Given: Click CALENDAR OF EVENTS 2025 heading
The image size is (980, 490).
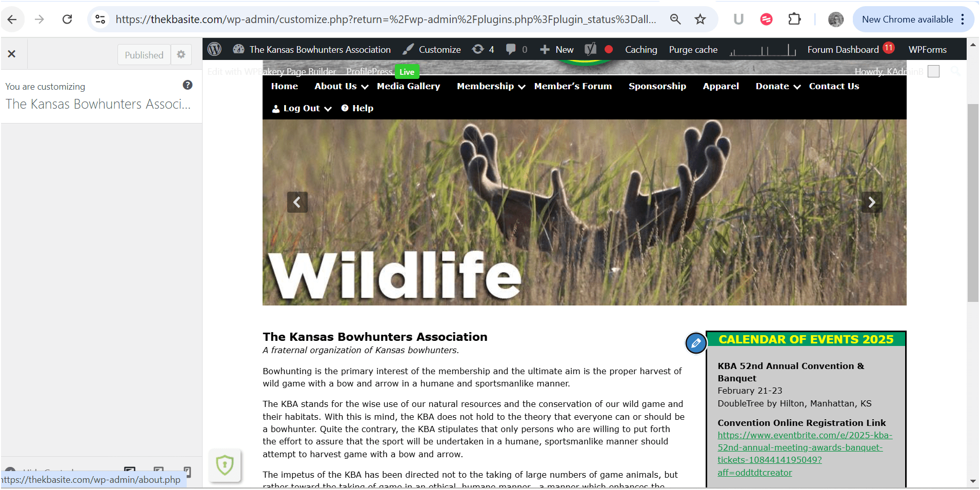Looking at the screenshot, I should [x=806, y=339].
